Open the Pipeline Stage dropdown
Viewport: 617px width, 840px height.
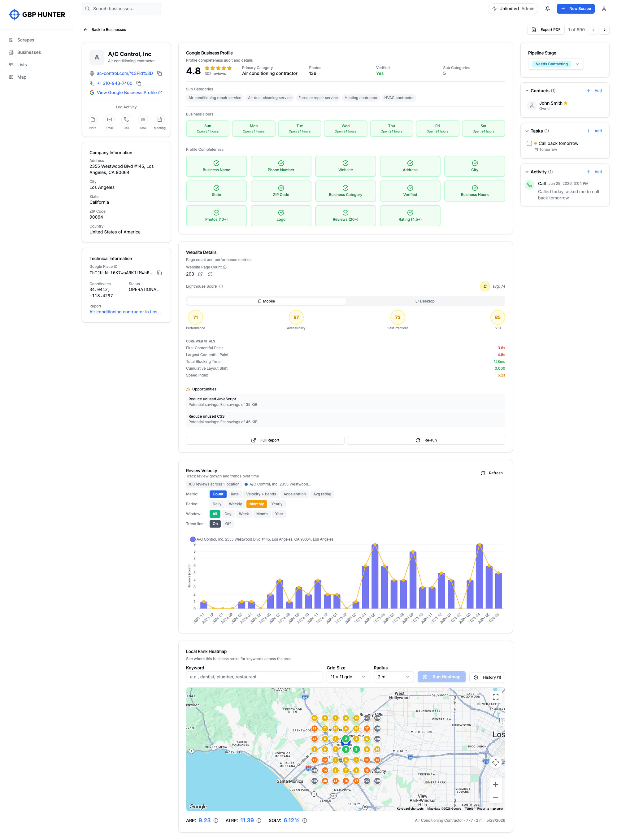tap(556, 64)
